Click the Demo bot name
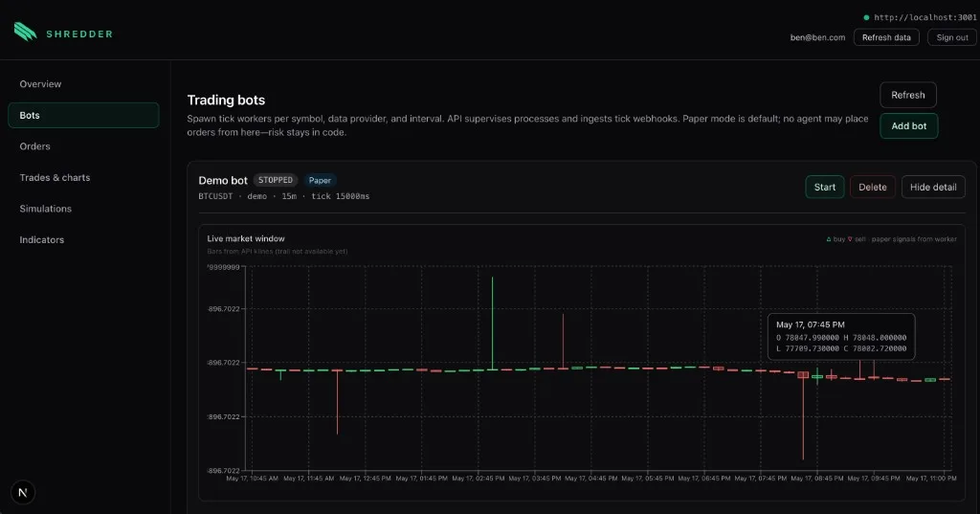This screenshot has height=514, width=980. pyautogui.click(x=222, y=180)
